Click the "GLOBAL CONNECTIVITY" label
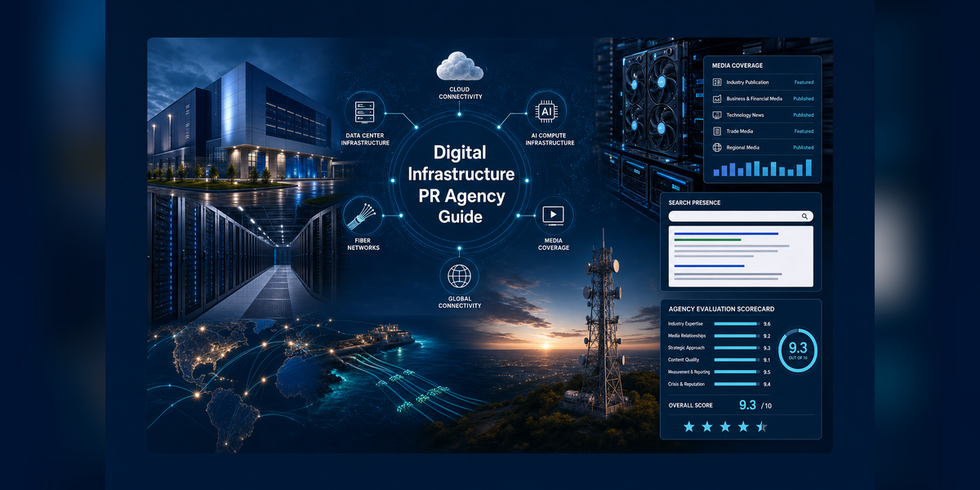The height and width of the screenshot is (490, 980). [x=459, y=301]
